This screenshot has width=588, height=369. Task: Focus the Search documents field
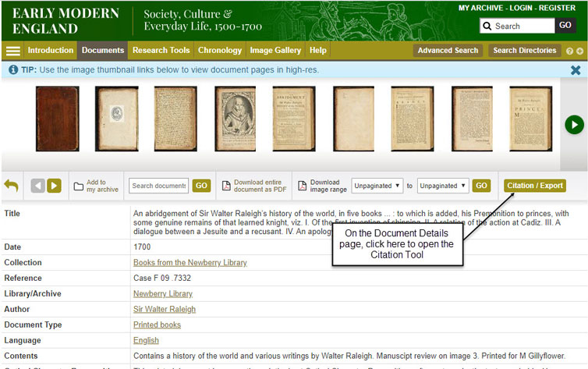[158, 186]
